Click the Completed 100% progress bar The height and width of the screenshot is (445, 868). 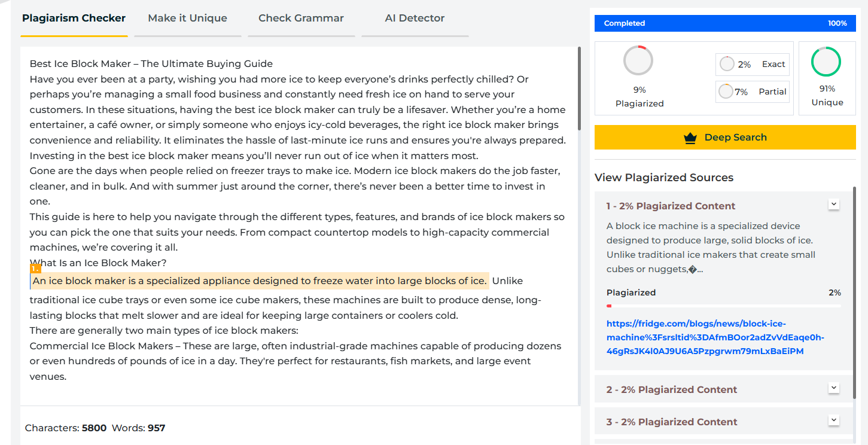pyautogui.click(x=725, y=23)
